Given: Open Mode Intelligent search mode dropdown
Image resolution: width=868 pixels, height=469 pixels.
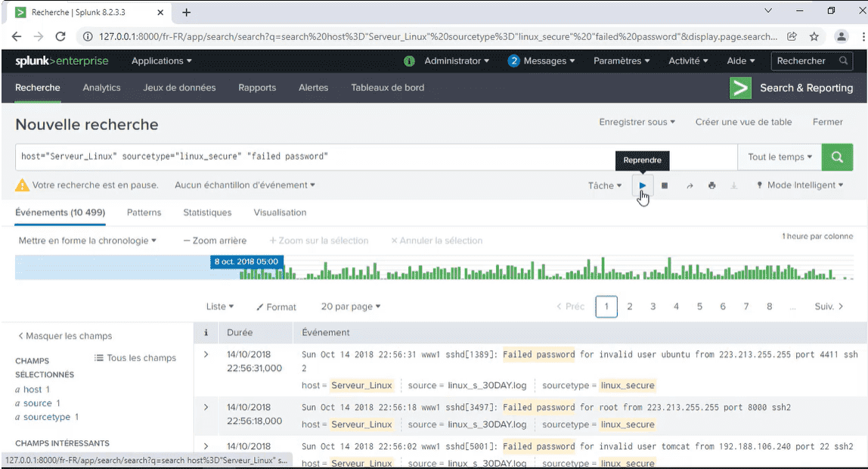Looking at the screenshot, I should point(801,185).
